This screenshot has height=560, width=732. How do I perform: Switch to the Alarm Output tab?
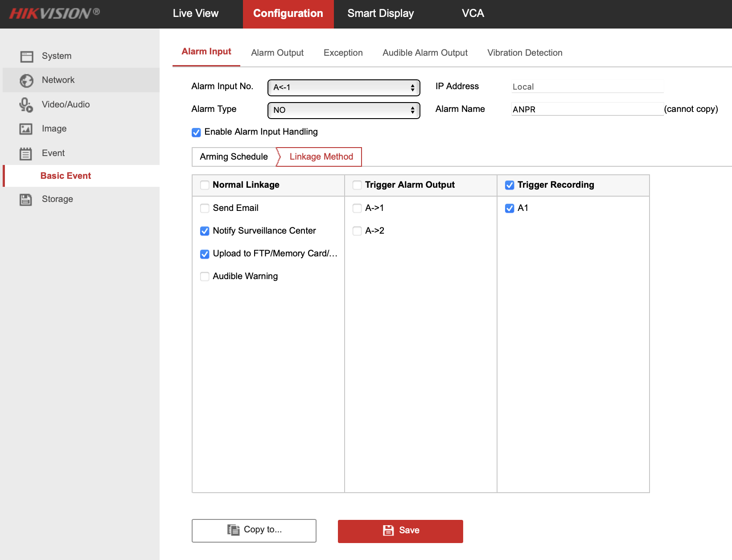(277, 53)
